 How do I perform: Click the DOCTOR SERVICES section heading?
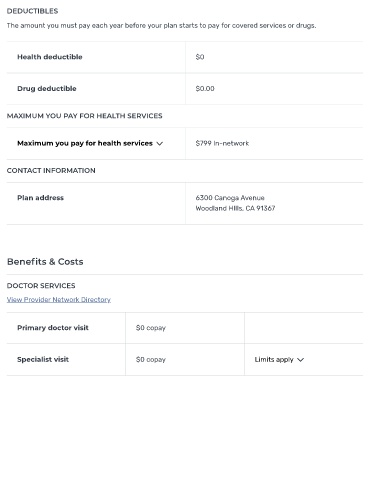(41, 286)
